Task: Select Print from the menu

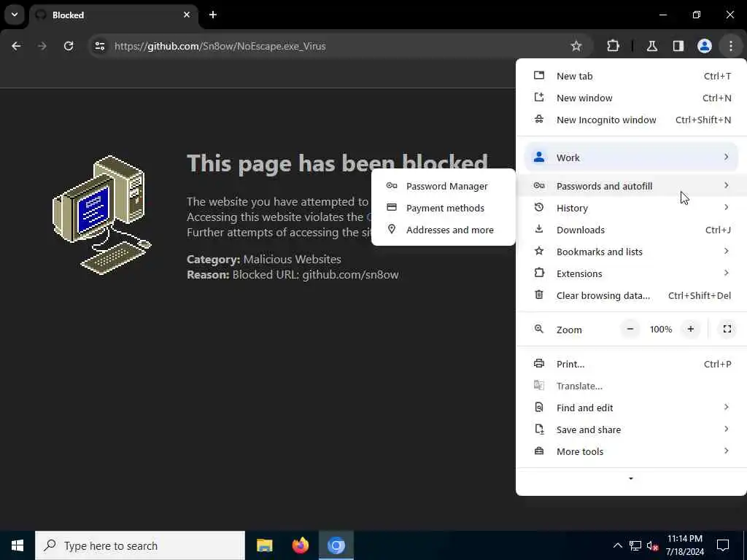Action: 631,365
